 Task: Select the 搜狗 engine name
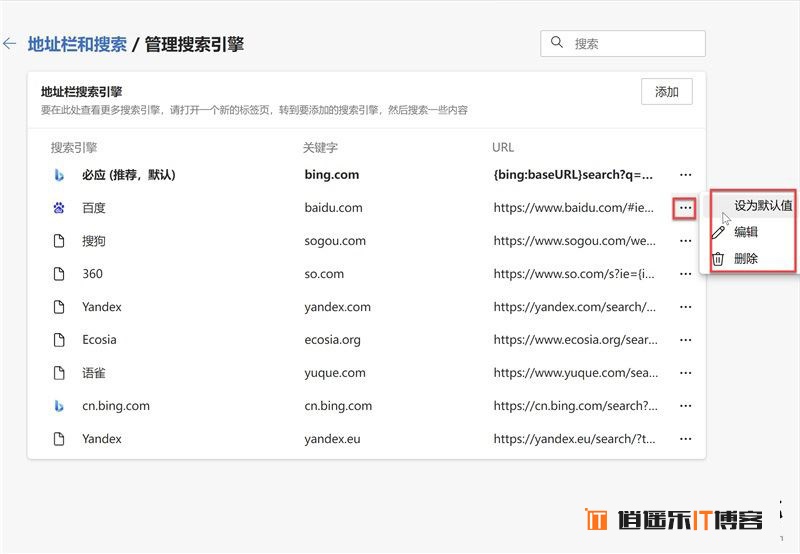click(94, 241)
